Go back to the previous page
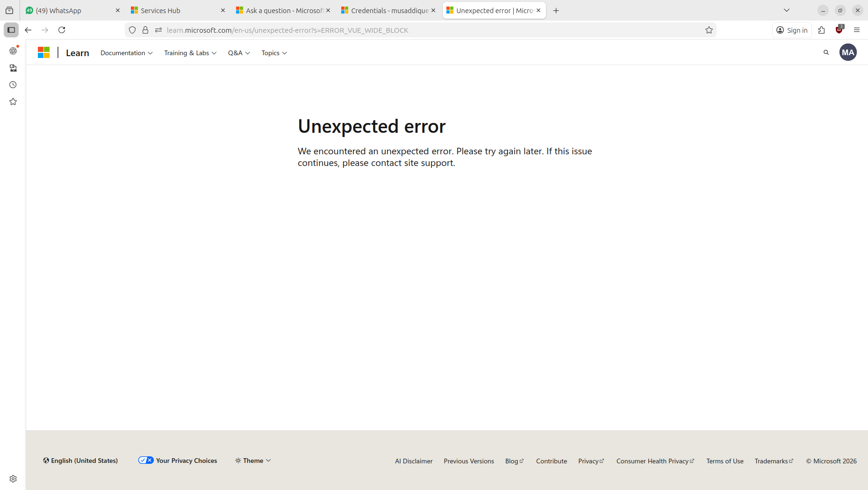 click(x=28, y=30)
